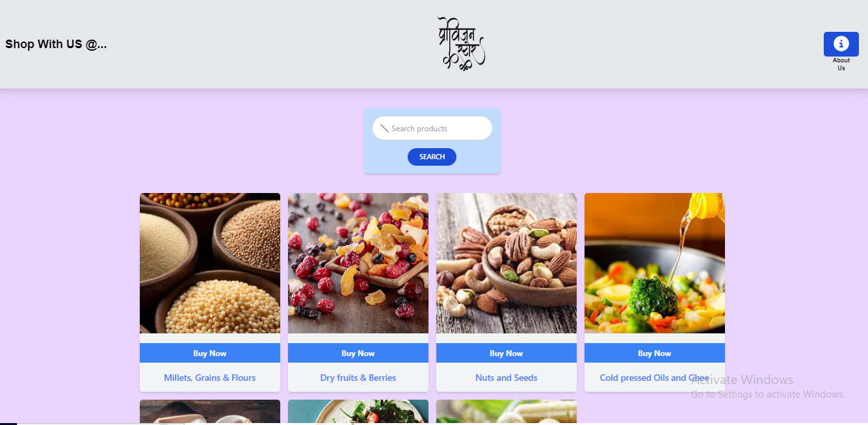Open the About Us info icon

pyautogui.click(x=841, y=44)
